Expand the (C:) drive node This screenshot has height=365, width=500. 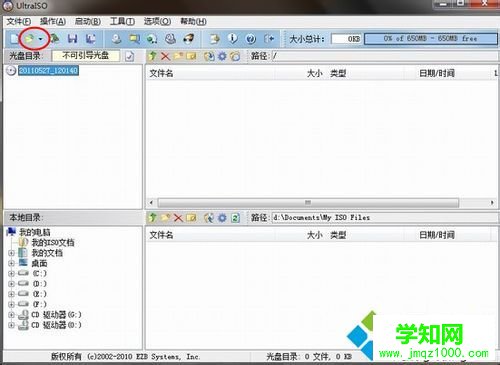click(x=11, y=274)
